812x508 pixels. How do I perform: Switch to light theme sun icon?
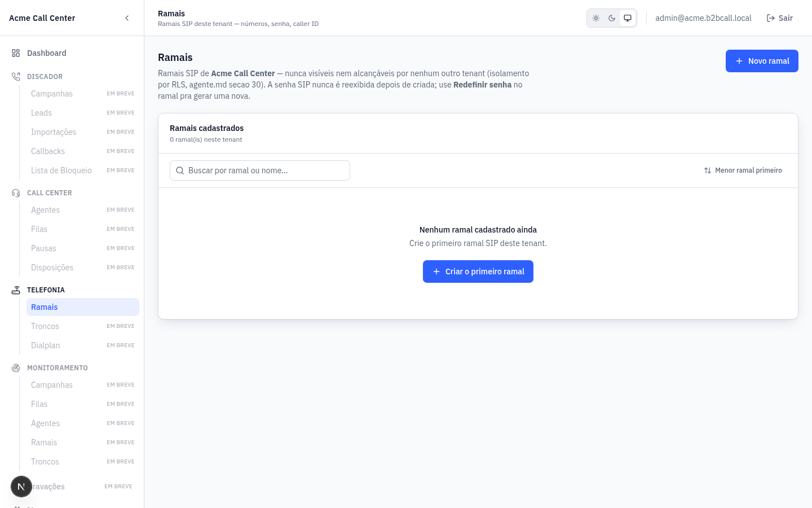pyautogui.click(x=596, y=18)
